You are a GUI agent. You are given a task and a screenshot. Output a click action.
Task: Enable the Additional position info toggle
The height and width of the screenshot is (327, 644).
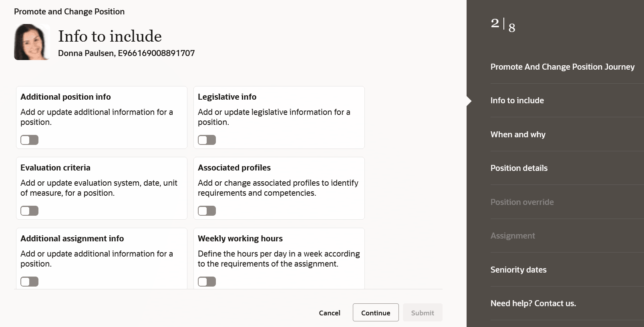(30, 140)
